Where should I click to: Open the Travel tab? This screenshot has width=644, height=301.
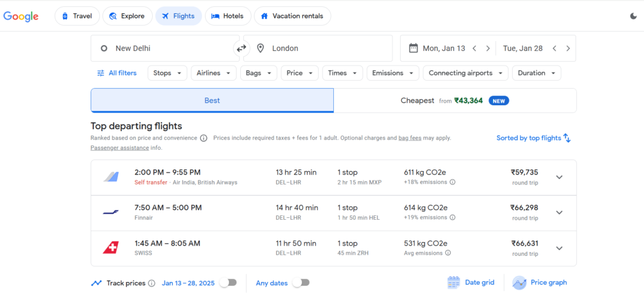[77, 16]
